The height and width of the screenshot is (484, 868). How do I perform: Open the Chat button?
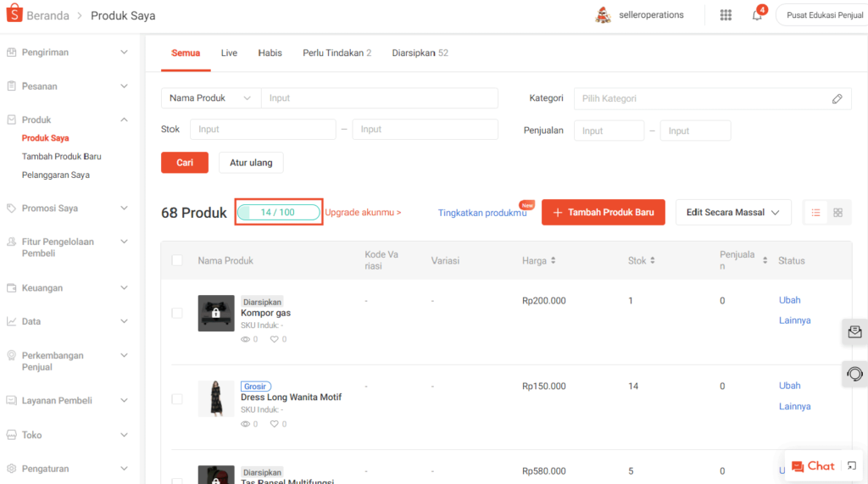[813, 466]
